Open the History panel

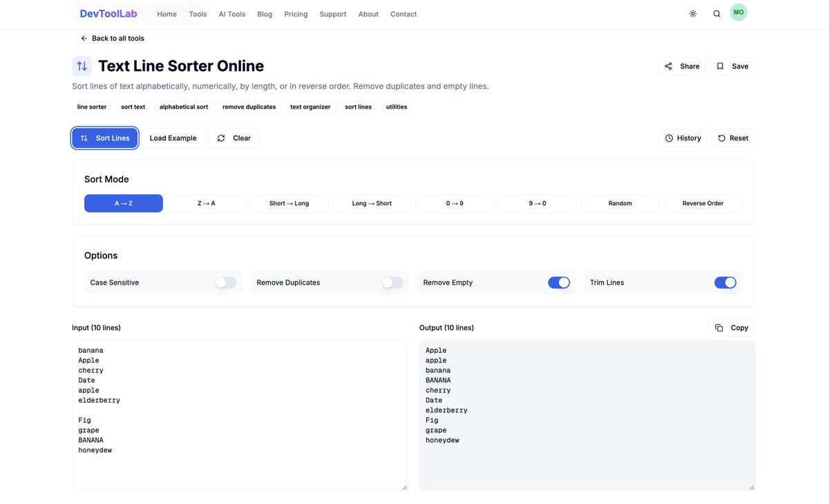point(683,138)
